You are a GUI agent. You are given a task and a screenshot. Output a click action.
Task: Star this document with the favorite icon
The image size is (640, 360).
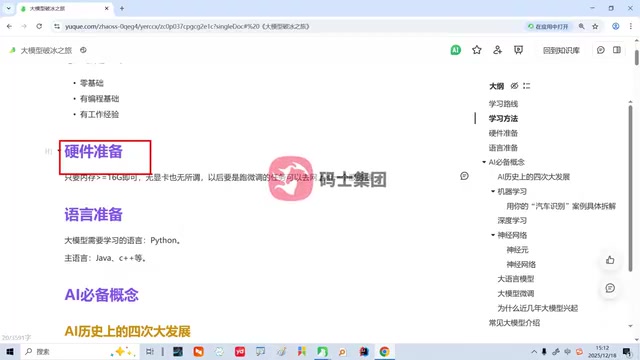(476, 50)
